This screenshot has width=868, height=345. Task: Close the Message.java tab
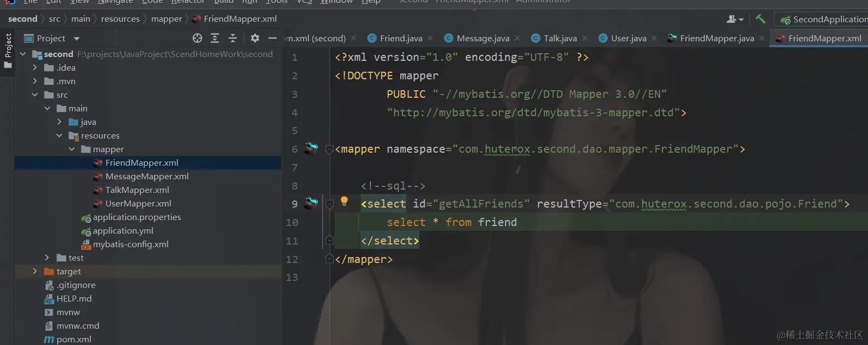tap(517, 38)
